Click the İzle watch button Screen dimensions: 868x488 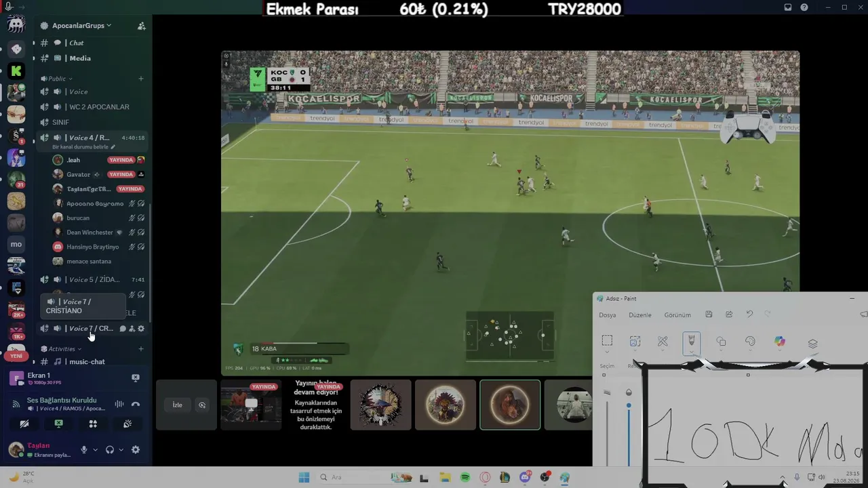point(177,405)
